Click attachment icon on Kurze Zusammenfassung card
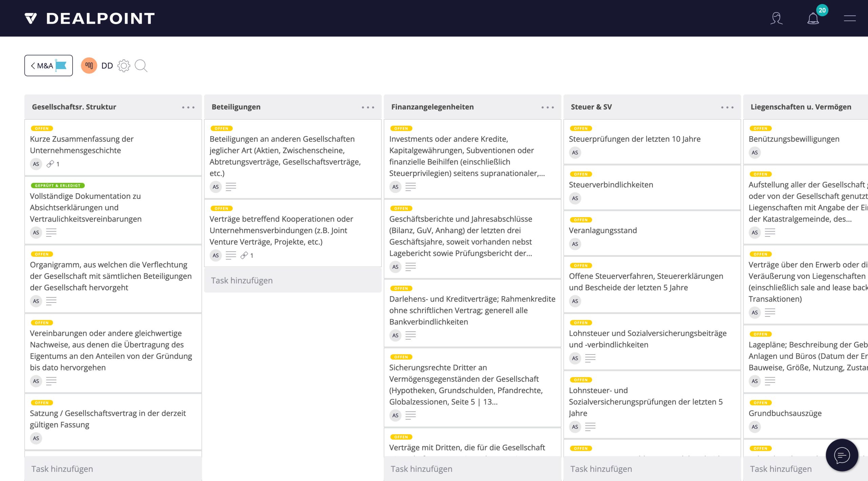This screenshot has height=481, width=868. pyautogui.click(x=50, y=164)
